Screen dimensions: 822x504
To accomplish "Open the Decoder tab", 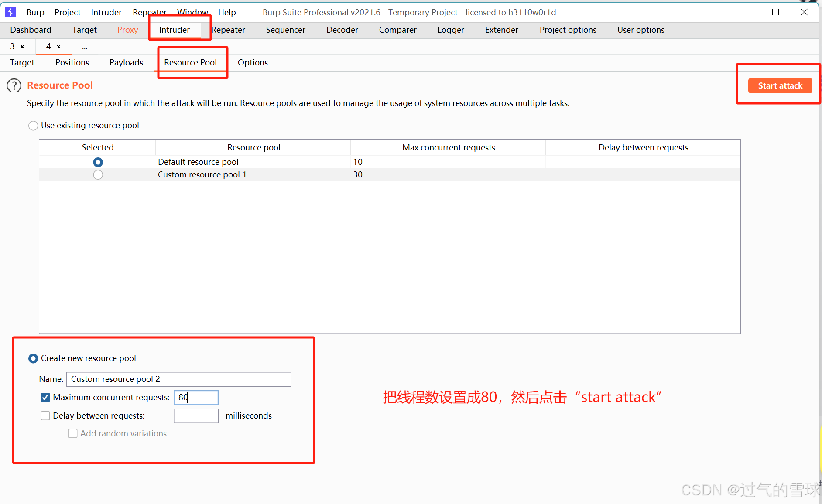I will 342,30.
